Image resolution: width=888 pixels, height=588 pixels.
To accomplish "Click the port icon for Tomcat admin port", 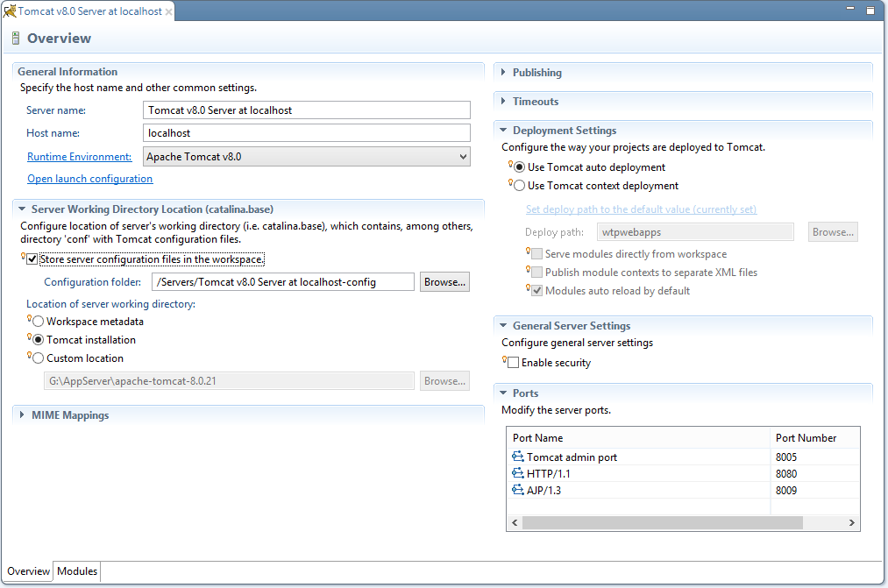I will [517, 457].
